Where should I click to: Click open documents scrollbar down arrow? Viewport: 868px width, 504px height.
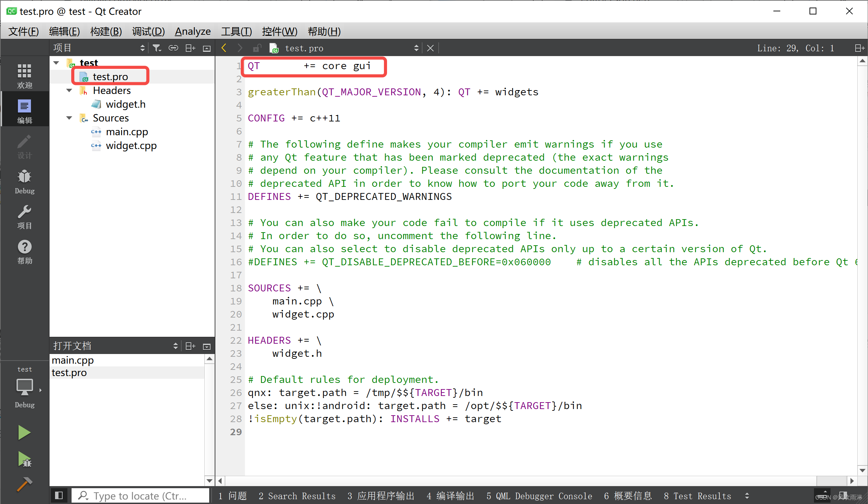(210, 481)
